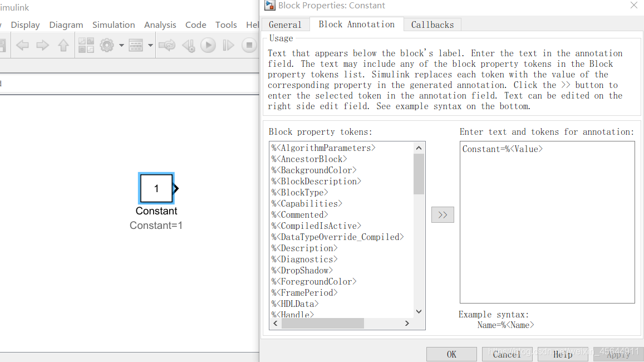This screenshot has width=644, height=362.
Task: Select the %<Diagnostics> token
Action: [x=304, y=259]
